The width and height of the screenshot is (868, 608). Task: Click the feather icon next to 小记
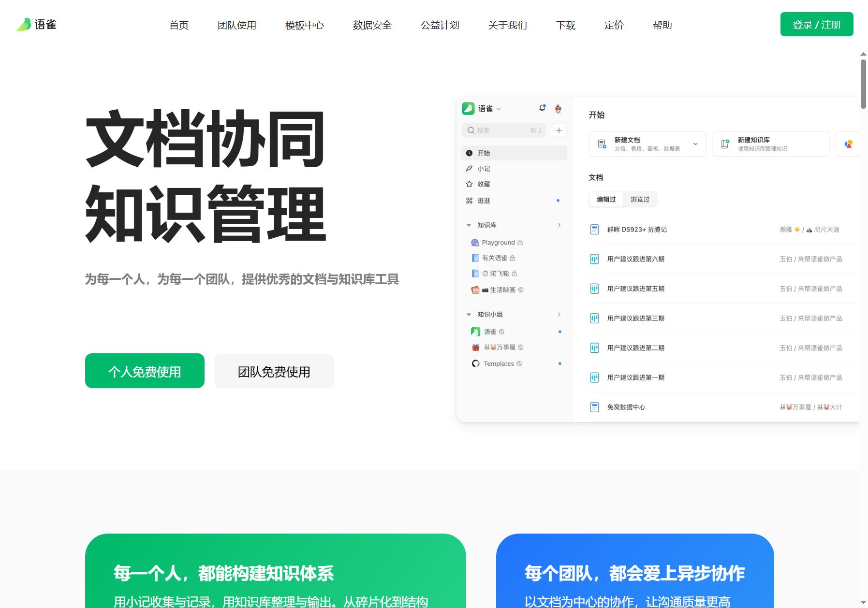tap(469, 169)
